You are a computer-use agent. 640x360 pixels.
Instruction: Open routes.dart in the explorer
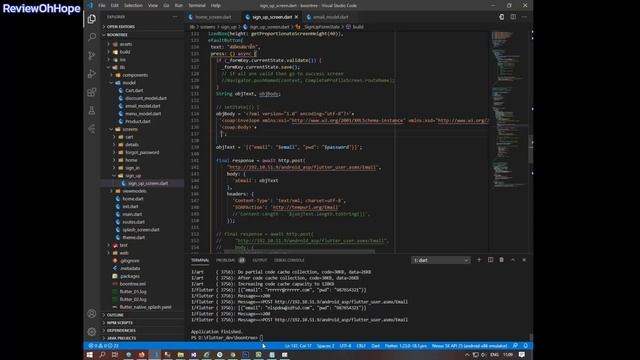click(x=134, y=222)
